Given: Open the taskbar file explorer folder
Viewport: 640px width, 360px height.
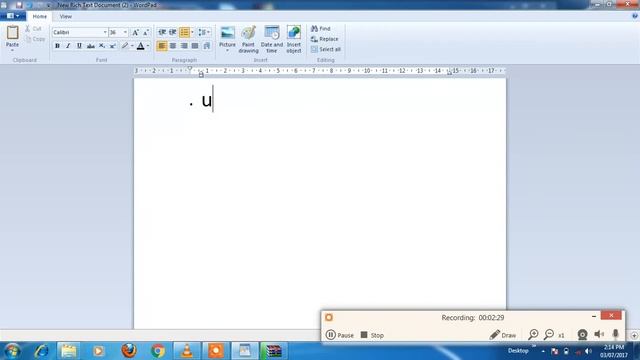Looking at the screenshot, I should pyautogui.click(x=69, y=351).
